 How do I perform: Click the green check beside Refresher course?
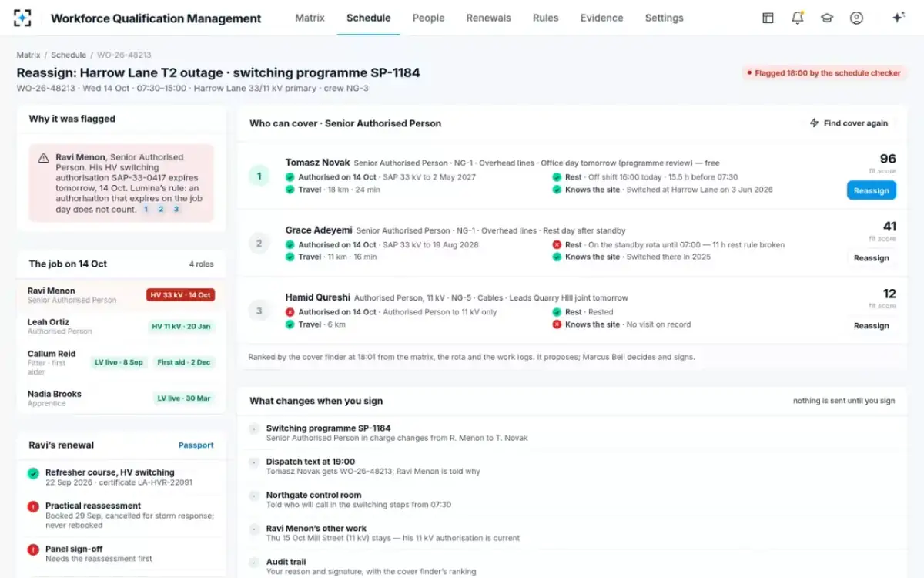33,473
